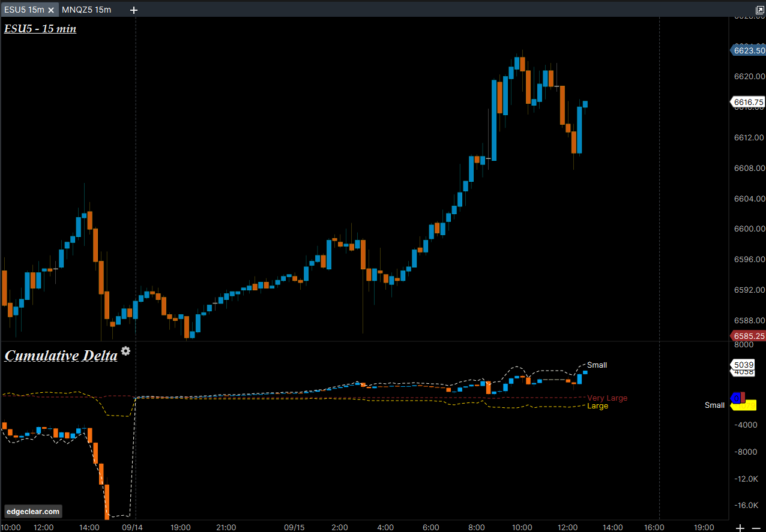Image resolution: width=766 pixels, height=532 pixels.
Task: Click the Very Large line label
Action: coord(607,398)
